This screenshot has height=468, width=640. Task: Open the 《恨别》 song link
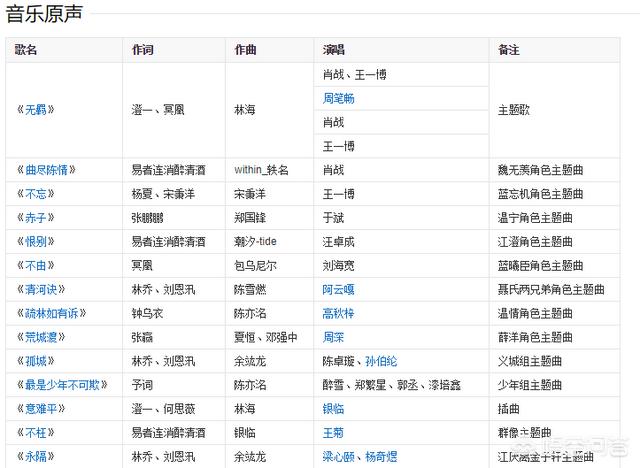pos(34,242)
